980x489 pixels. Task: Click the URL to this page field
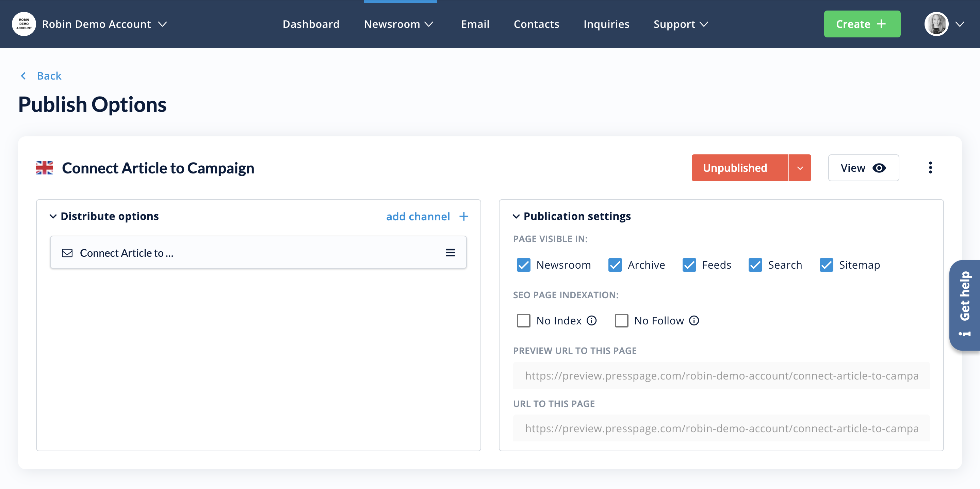point(721,428)
